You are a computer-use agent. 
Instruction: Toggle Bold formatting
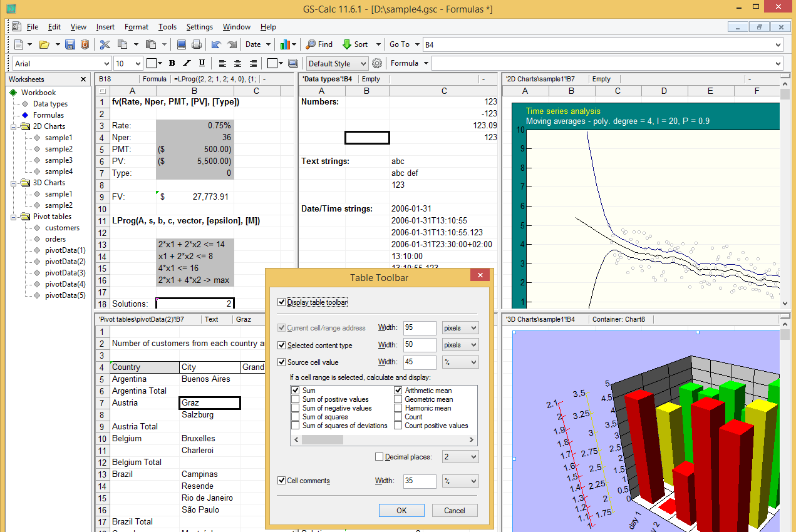(x=172, y=63)
